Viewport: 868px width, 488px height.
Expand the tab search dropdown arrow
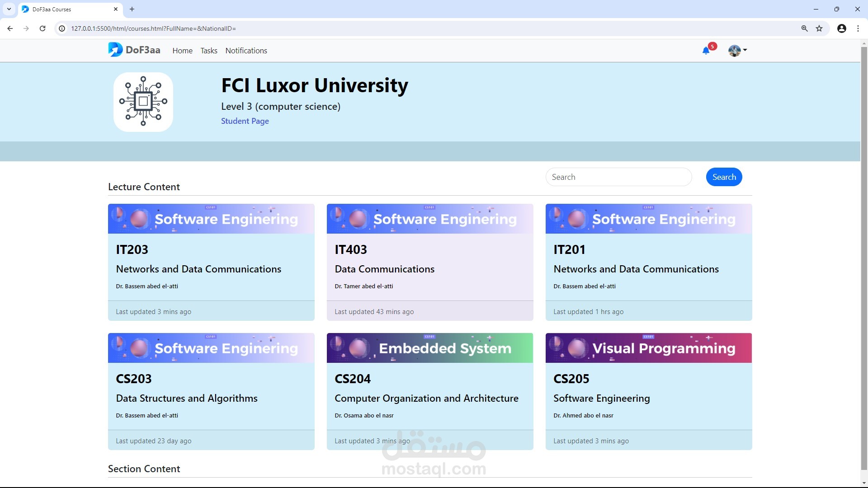[x=9, y=9]
